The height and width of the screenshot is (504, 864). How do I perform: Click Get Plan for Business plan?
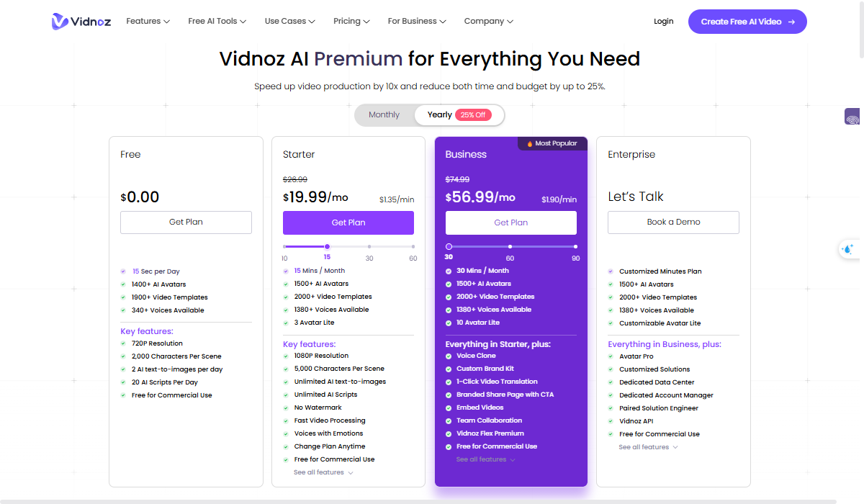(x=511, y=222)
